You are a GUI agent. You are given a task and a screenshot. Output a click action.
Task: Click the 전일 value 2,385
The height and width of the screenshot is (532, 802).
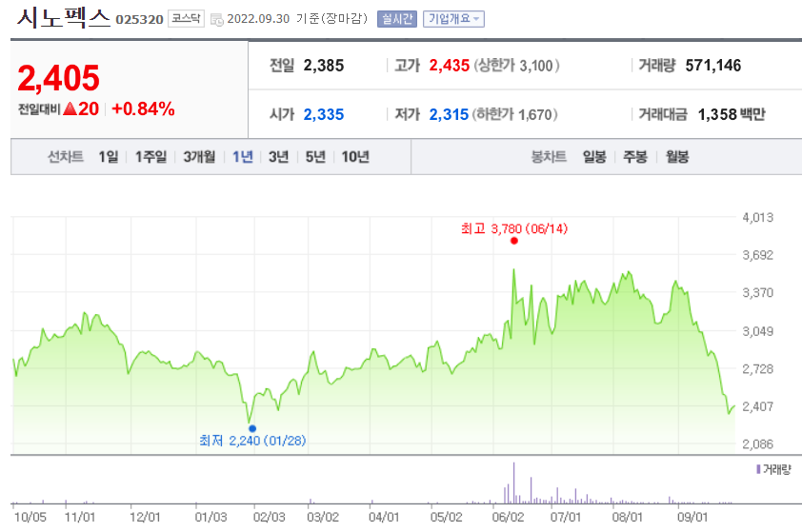point(324,66)
